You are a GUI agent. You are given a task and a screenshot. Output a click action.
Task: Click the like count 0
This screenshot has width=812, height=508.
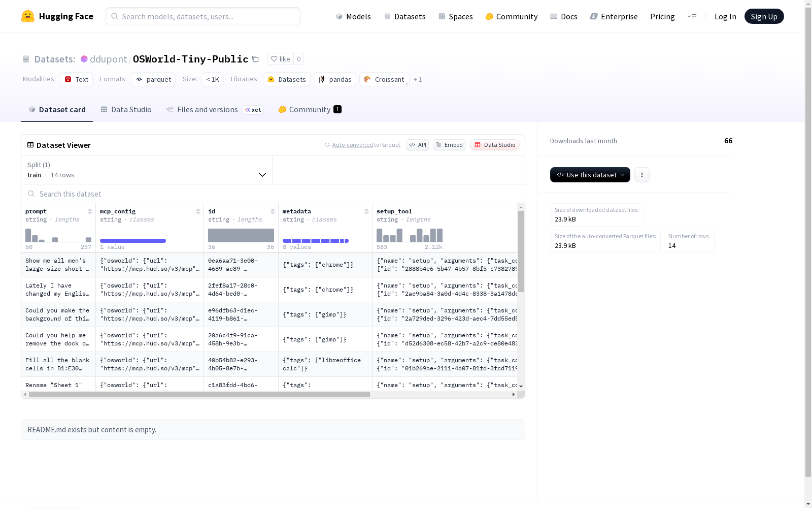[x=299, y=59]
